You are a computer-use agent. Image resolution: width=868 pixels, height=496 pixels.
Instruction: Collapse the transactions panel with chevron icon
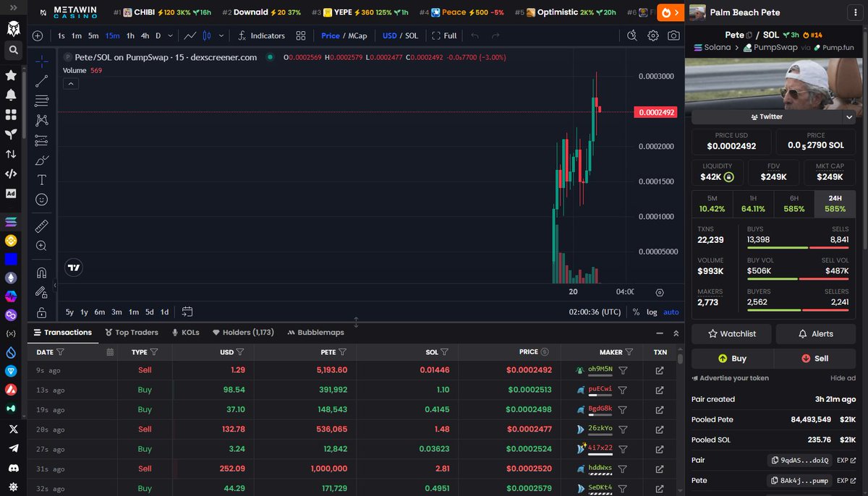(676, 333)
